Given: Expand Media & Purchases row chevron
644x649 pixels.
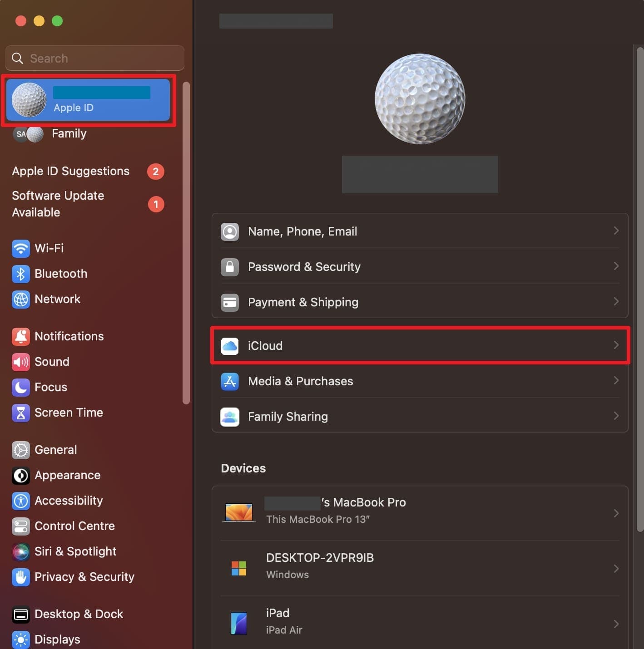Looking at the screenshot, I should pos(616,380).
